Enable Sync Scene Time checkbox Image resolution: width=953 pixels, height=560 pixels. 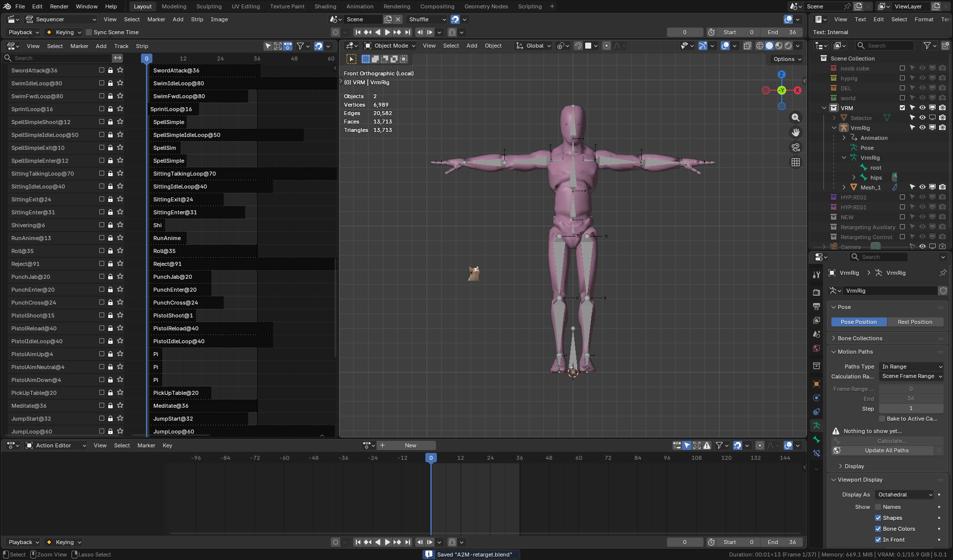[x=89, y=32]
